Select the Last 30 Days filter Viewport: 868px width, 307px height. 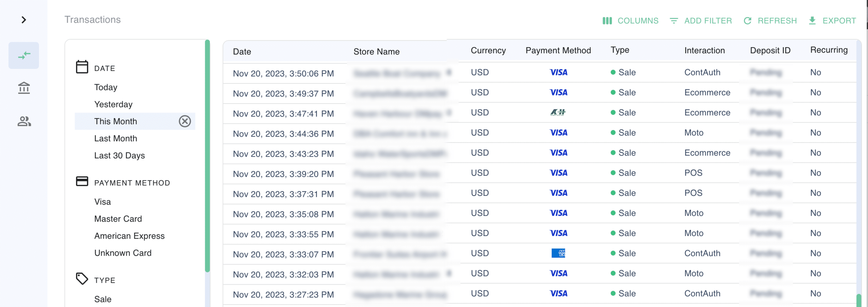pyautogui.click(x=119, y=155)
